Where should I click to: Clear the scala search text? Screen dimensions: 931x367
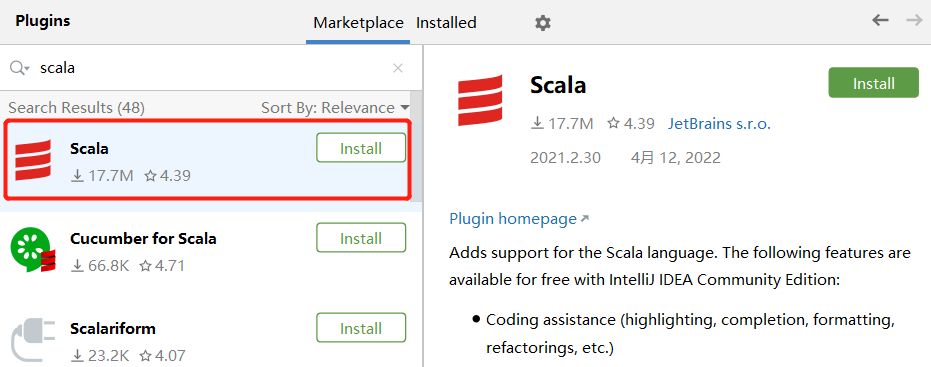click(x=398, y=68)
